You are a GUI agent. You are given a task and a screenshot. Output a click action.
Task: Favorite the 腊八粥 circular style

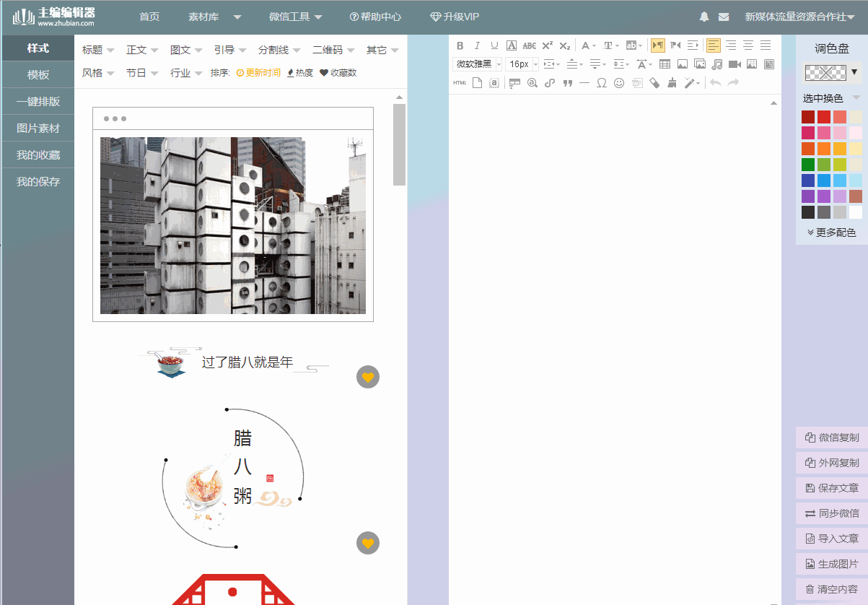pos(368,543)
